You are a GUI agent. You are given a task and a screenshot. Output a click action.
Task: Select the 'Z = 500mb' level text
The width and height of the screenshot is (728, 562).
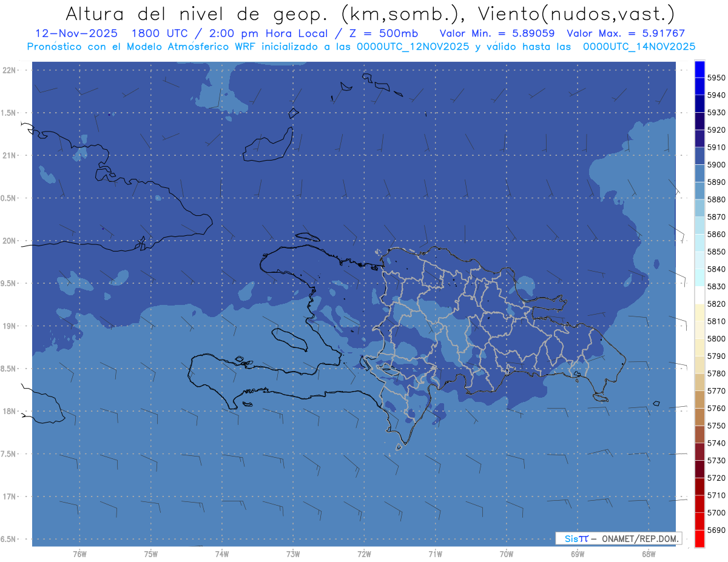380,33
